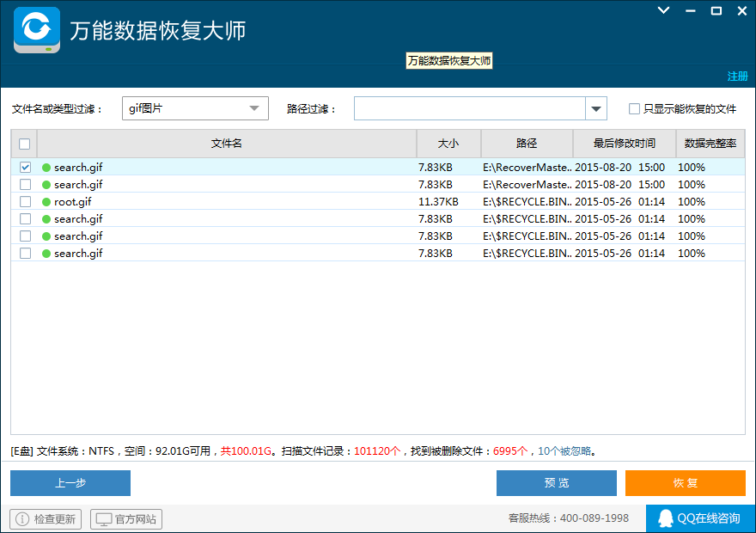Click the orange 恢复 recover button
The image size is (756, 533).
[x=686, y=483]
